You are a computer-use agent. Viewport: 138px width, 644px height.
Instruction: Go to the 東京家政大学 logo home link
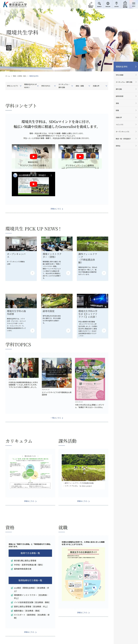[15, 4]
